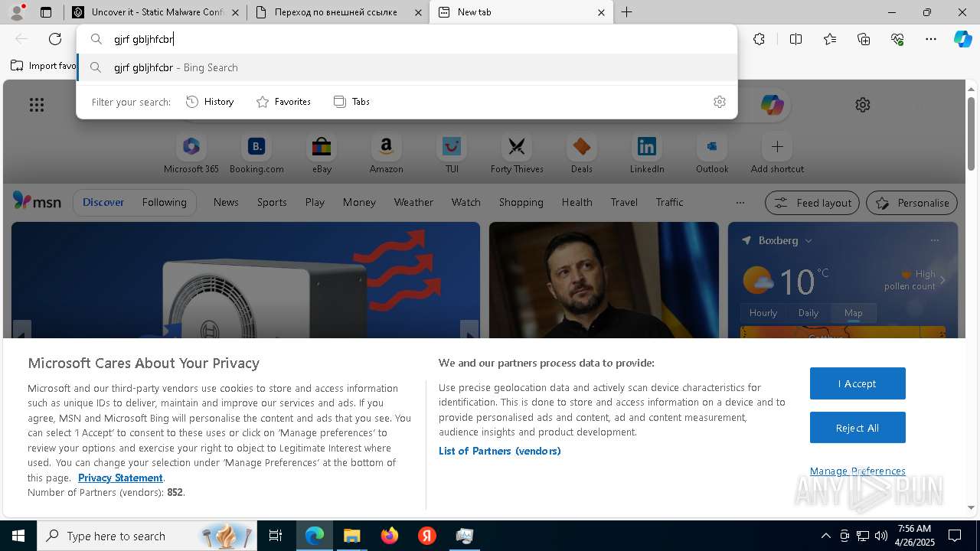This screenshot has height=551, width=980.
Task: Click the Reject All button
Action: click(x=857, y=428)
